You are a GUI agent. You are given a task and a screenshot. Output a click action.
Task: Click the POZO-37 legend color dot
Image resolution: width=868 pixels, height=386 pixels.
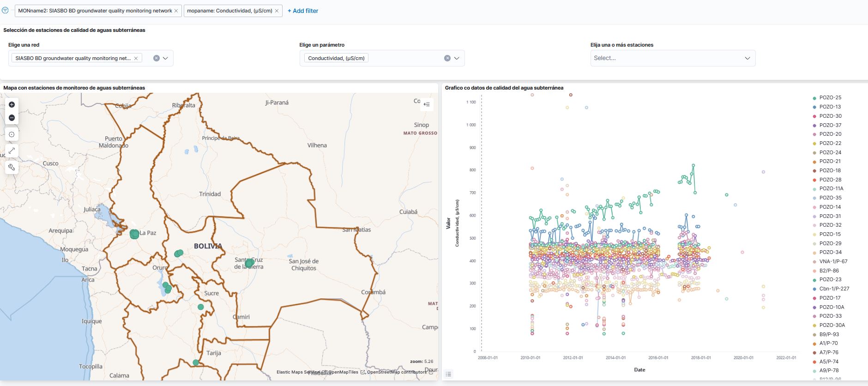814,126
